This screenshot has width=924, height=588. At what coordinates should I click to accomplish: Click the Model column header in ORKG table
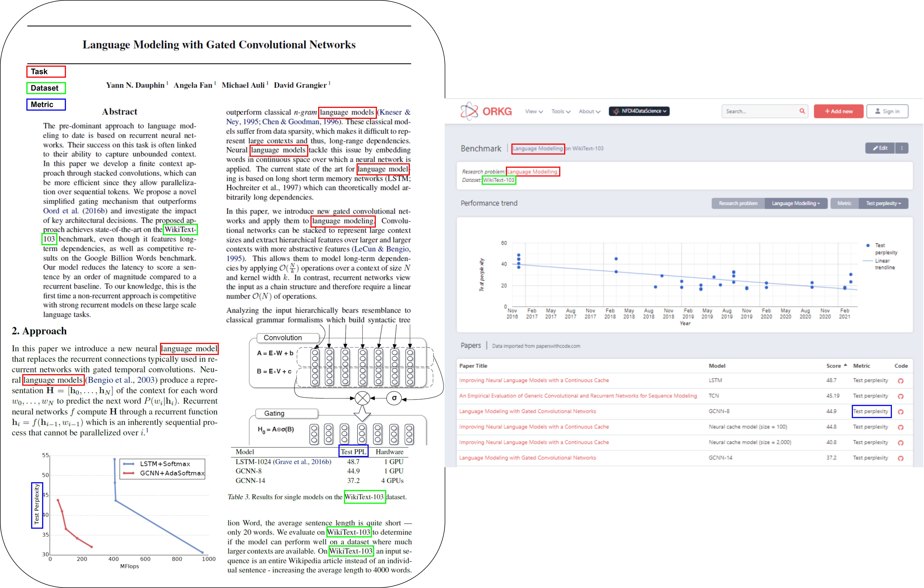pyautogui.click(x=717, y=366)
